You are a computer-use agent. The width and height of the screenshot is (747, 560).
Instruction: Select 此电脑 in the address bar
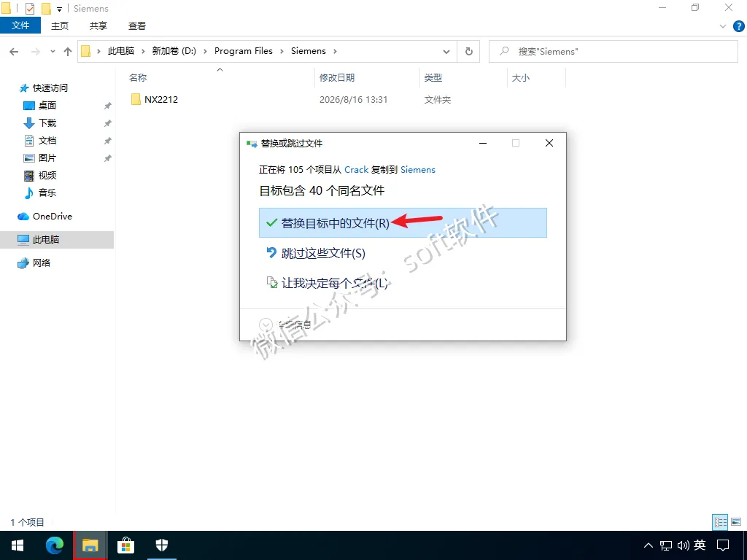[x=120, y=51]
